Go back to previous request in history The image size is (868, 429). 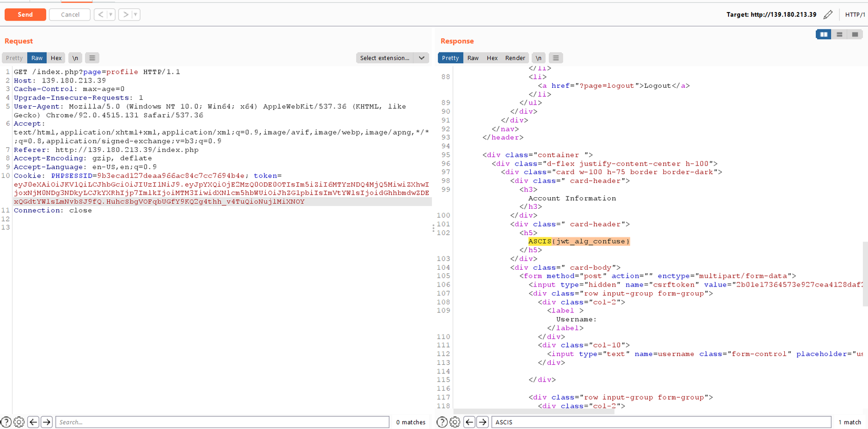100,15
